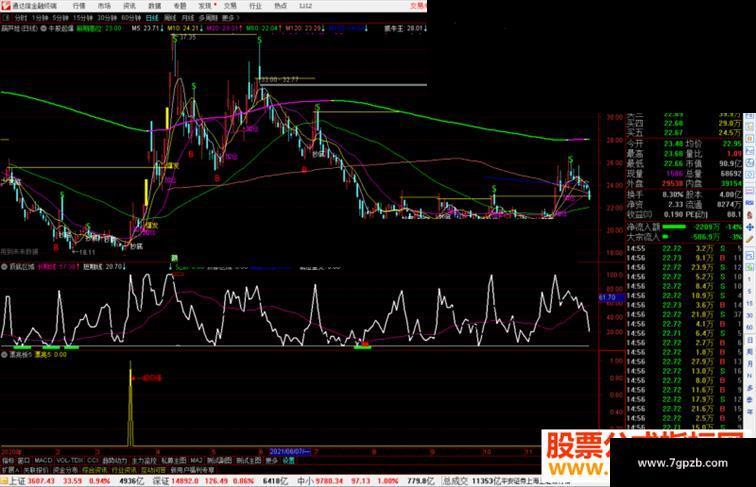Click the 深证 index in status bar
The image size is (756, 487).
coord(160,481)
